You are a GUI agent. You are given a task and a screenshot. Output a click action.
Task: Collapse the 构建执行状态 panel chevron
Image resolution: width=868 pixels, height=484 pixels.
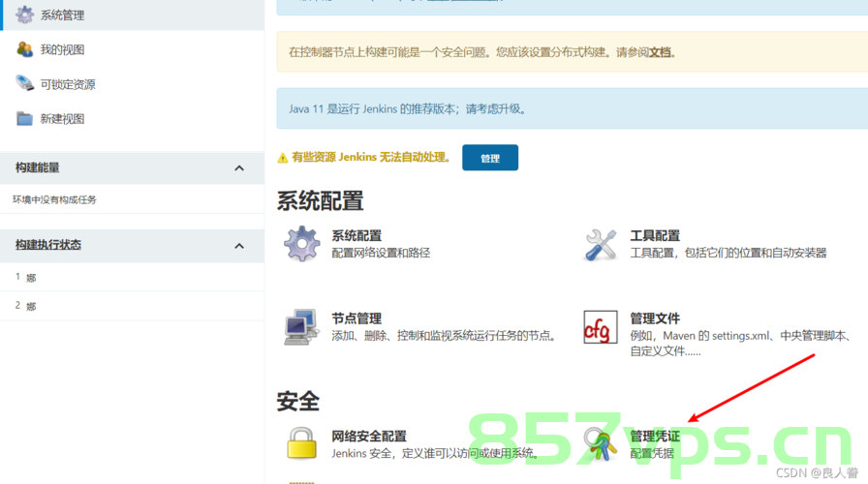tap(239, 246)
